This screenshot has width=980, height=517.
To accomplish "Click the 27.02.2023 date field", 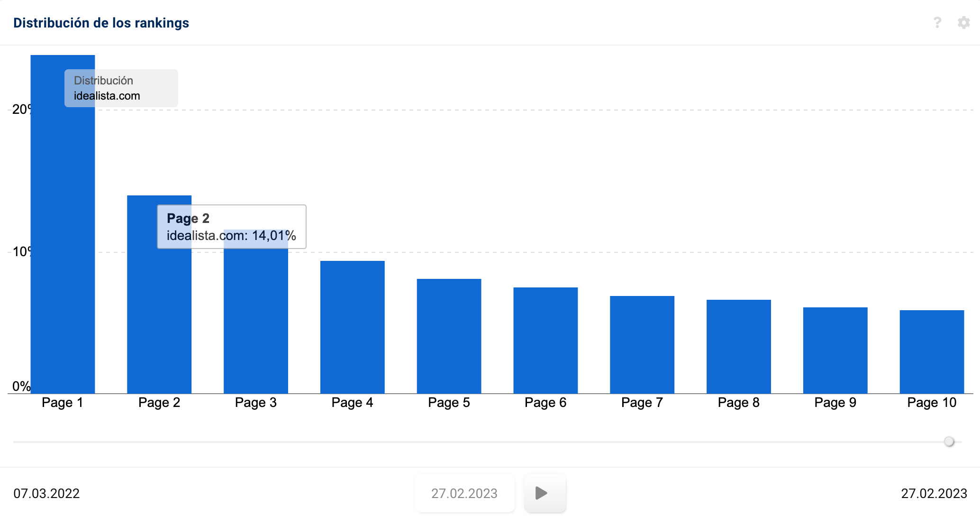I will [464, 493].
